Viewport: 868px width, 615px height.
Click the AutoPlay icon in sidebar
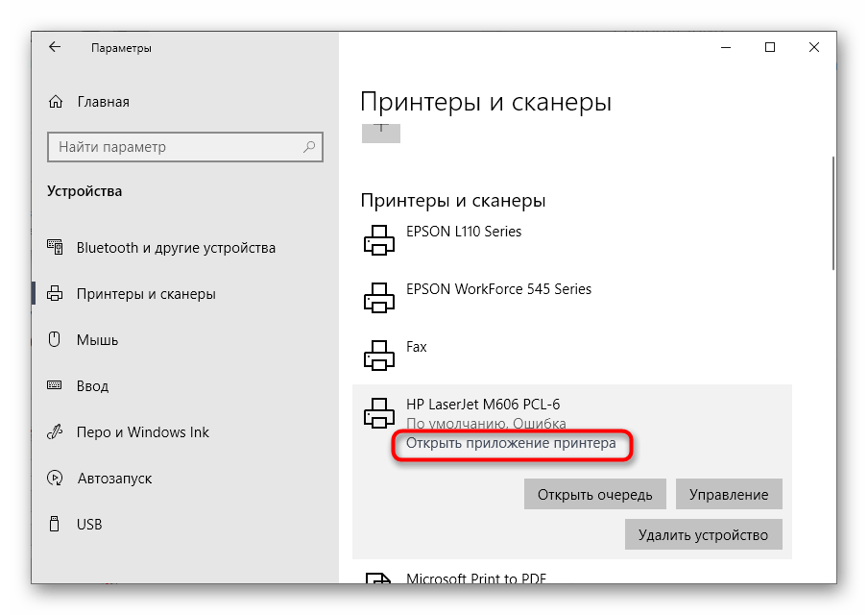(57, 479)
